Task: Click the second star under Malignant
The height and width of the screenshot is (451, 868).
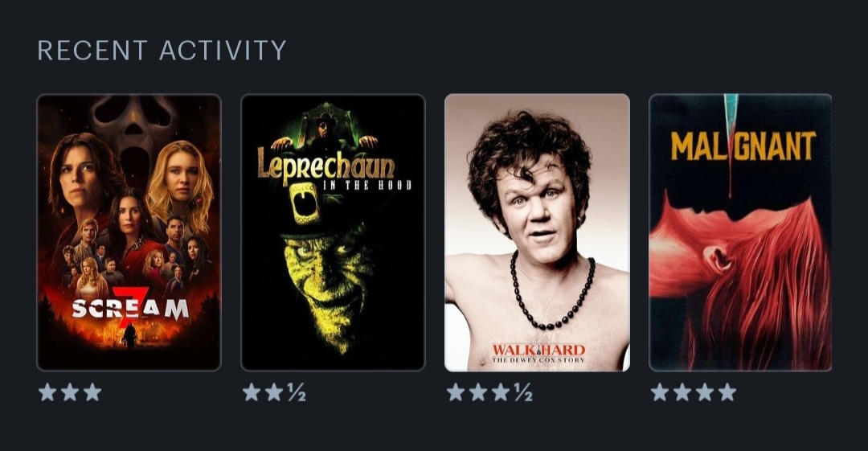Action: (x=682, y=392)
